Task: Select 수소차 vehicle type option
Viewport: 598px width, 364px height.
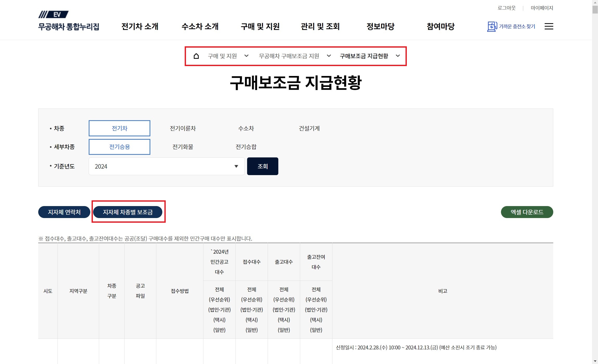Action: [x=246, y=128]
